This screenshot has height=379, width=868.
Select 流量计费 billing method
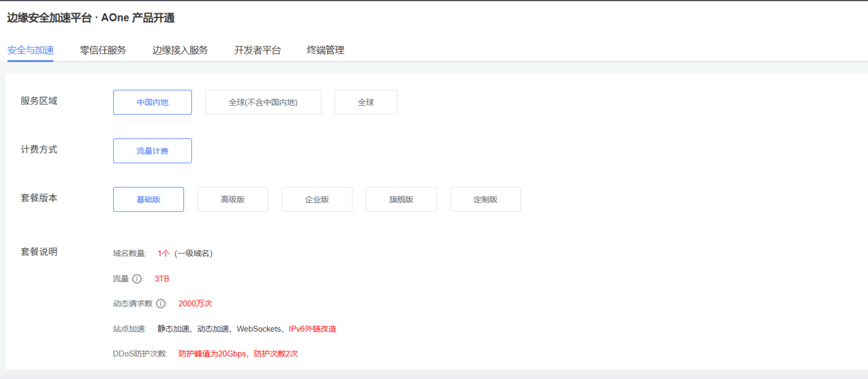coord(152,151)
